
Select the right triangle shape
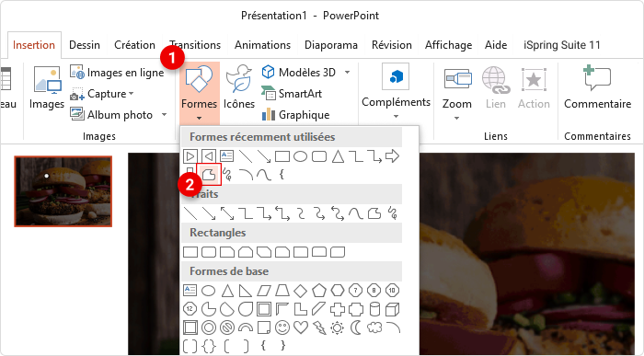246,291
